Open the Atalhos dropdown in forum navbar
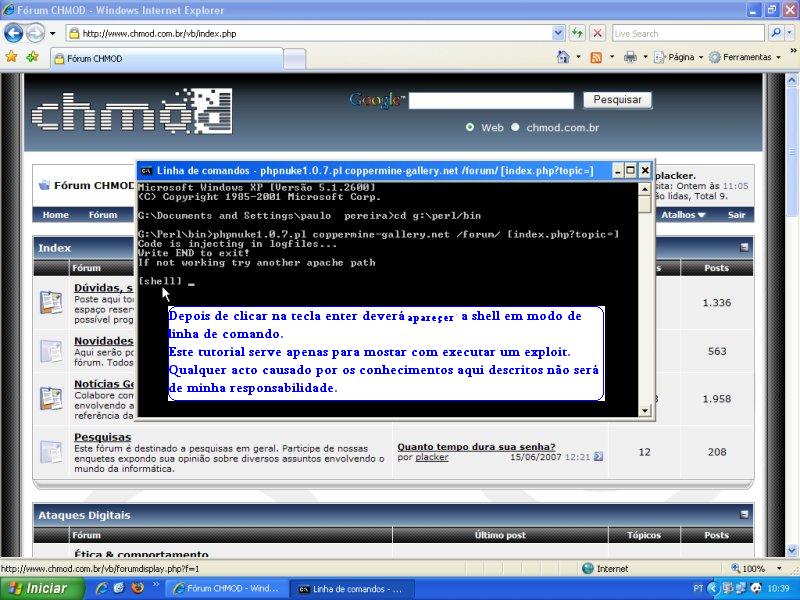The image size is (800, 600). [x=683, y=215]
